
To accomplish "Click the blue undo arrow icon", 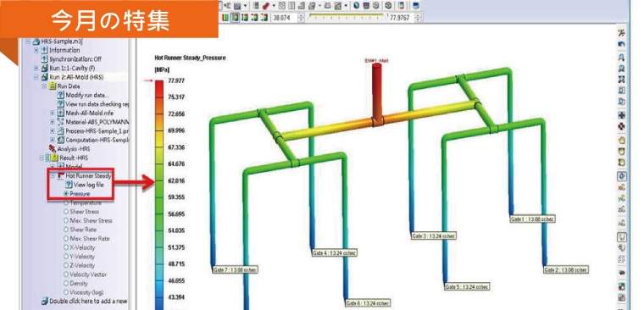I will tap(622, 44).
